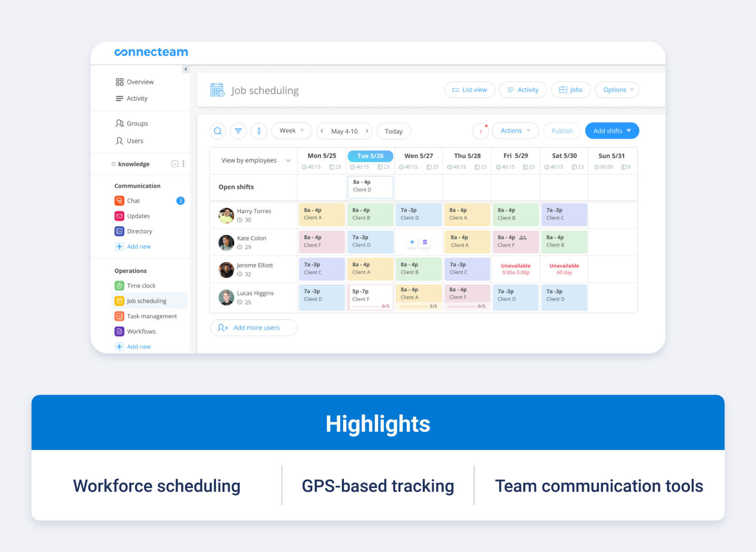Click the knowledge three-dot menu

(183, 164)
